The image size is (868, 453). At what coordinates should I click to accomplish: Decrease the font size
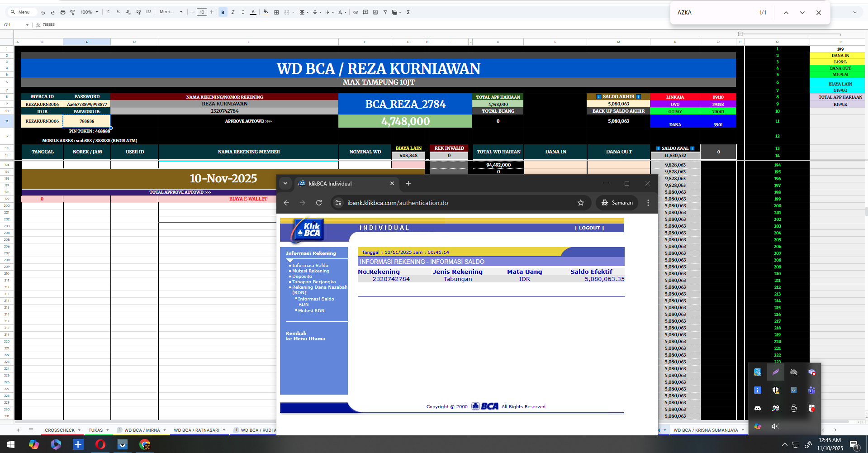(x=192, y=12)
